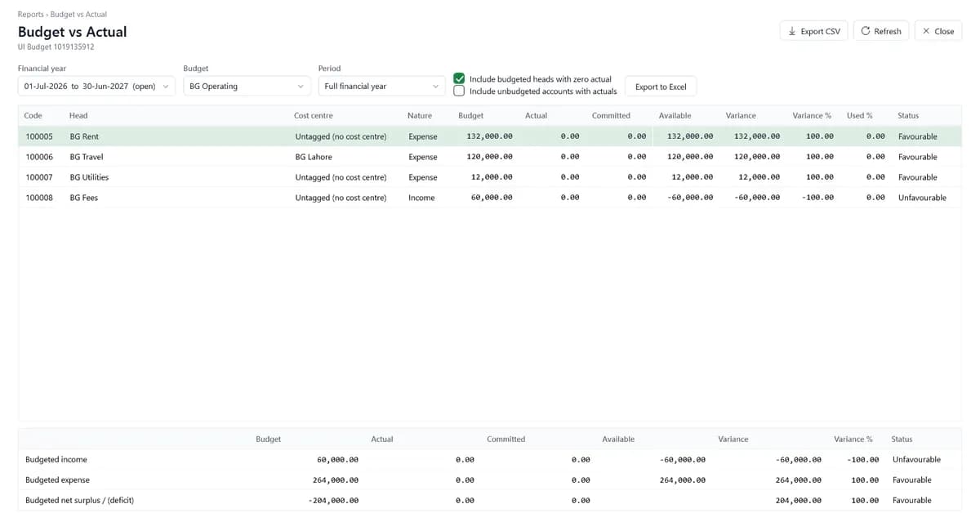Sort by the Head column header
980x513 pixels.
[x=78, y=115]
